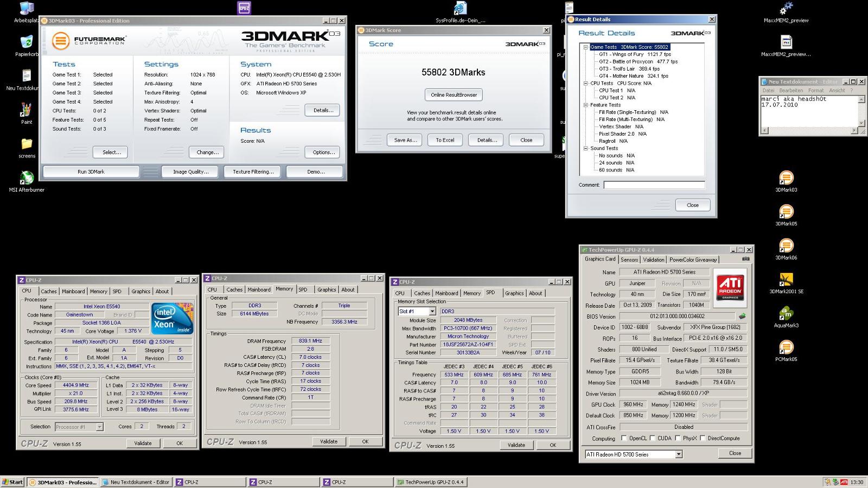The height and width of the screenshot is (488, 868).
Task: Click Editor horizontal scrollbar right arrow
Action: (x=854, y=131)
